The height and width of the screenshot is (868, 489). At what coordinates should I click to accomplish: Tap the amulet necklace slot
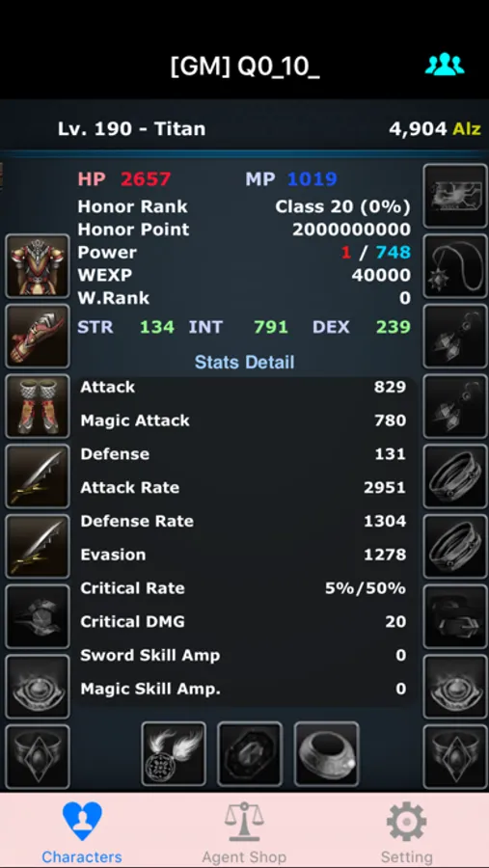tap(455, 266)
